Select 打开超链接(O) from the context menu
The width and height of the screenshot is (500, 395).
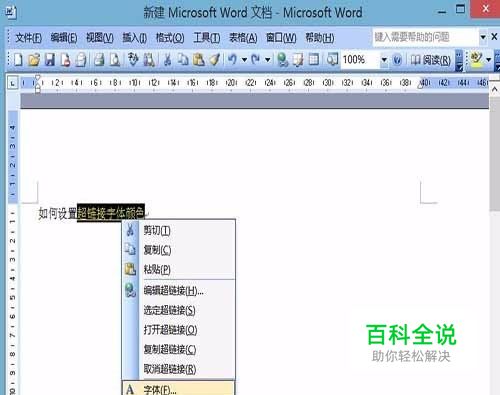[179, 330]
